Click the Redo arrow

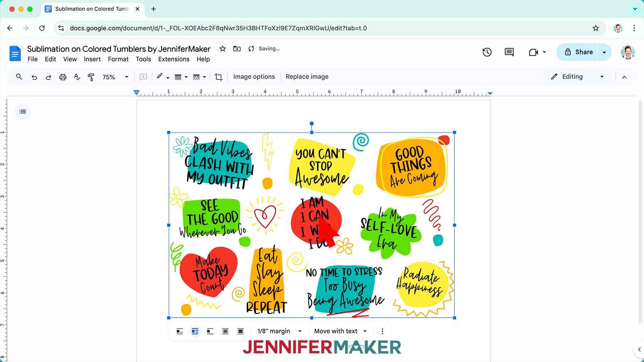tap(49, 77)
